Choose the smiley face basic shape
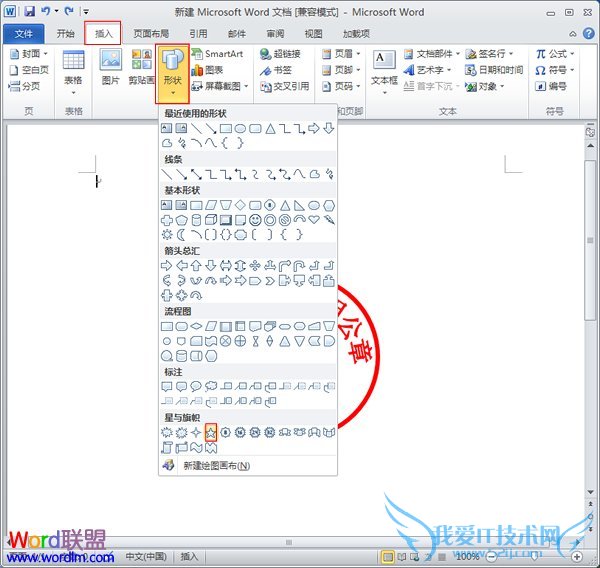The width and height of the screenshot is (600, 568). [255, 220]
